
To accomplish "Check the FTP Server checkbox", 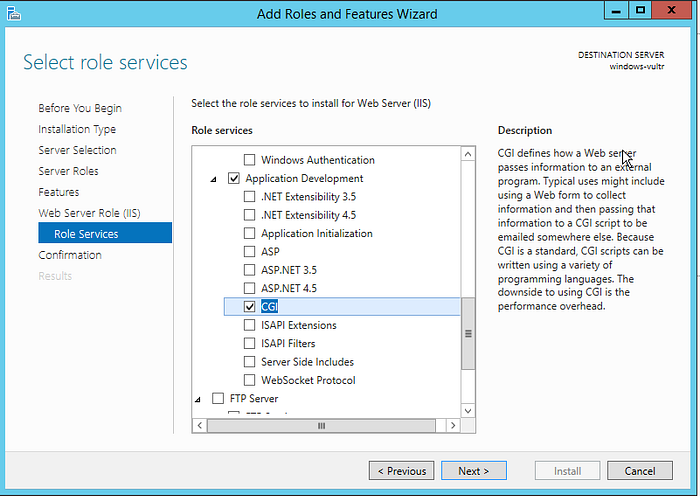I will (218, 398).
